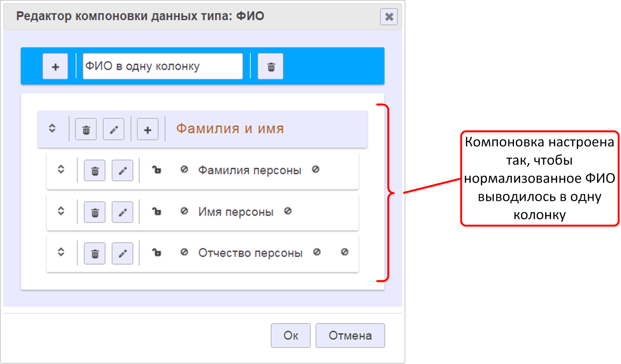This screenshot has height=364, width=621.
Task: Click the reorder arrows of 'Фамилия и имя' group
Action: point(52,129)
